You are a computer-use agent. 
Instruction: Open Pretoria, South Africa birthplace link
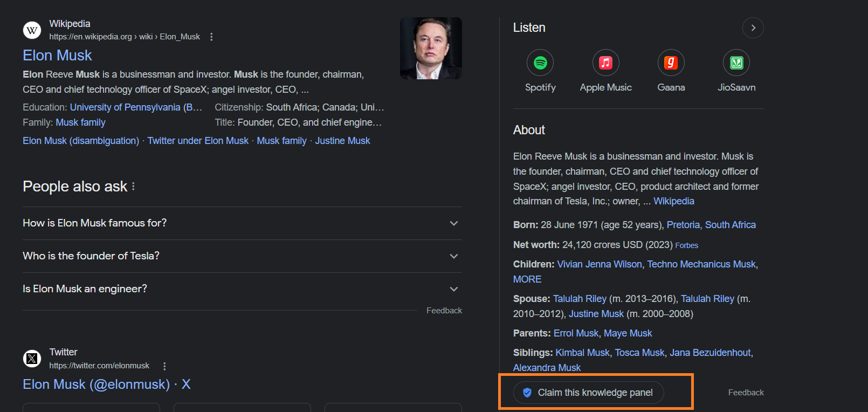tap(711, 225)
